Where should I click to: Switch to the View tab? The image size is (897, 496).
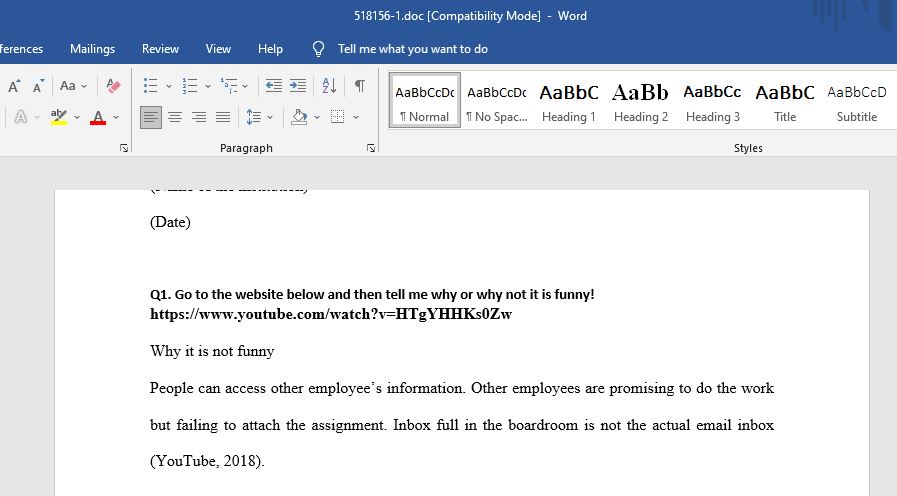point(218,49)
